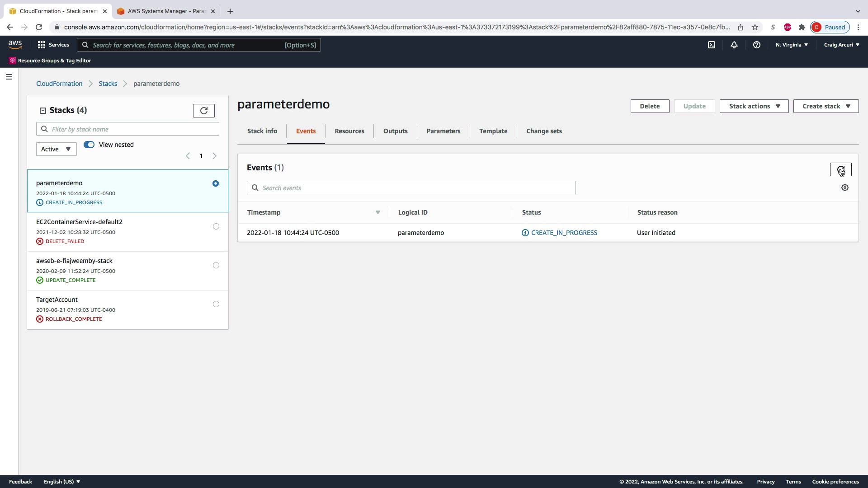This screenshot has height=488, width=868.
Task: Open the N. Virginia region selector
Action: click(x=792, y=45)
